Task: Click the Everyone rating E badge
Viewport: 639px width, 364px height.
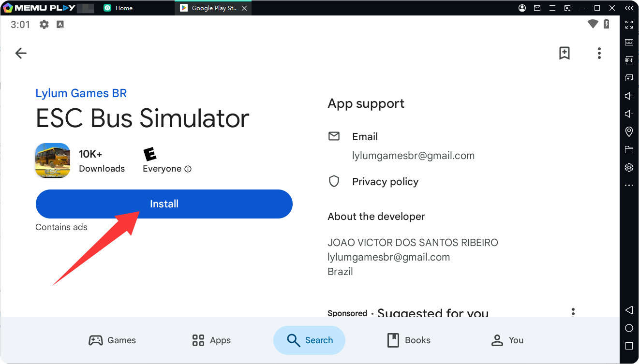Action: (x=150, y=154)
